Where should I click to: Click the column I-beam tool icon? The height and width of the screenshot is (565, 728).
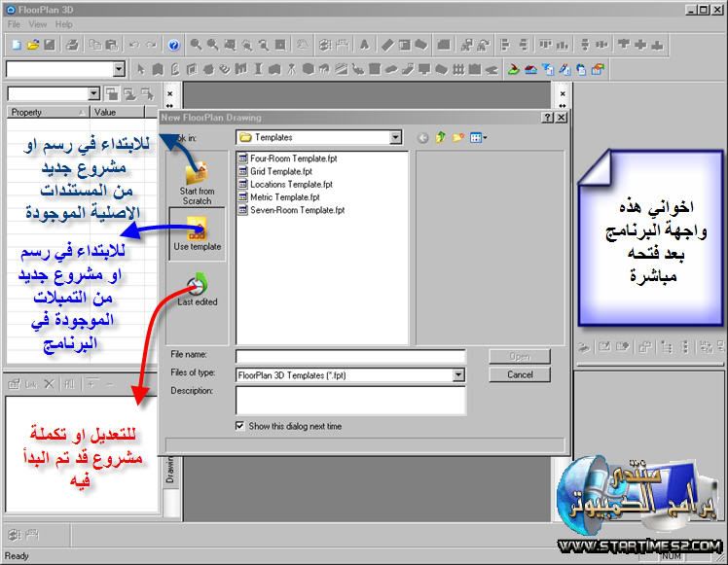pos(258,70)
